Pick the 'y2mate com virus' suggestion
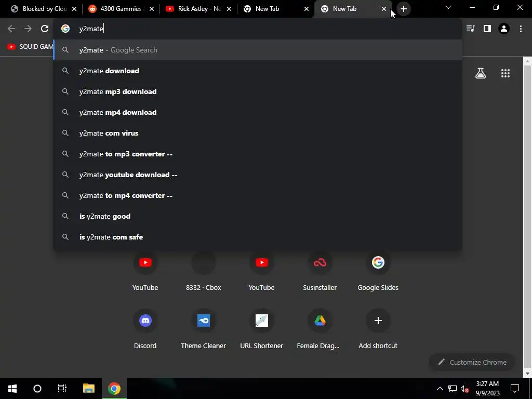532x399 pixels. [258, 134]
